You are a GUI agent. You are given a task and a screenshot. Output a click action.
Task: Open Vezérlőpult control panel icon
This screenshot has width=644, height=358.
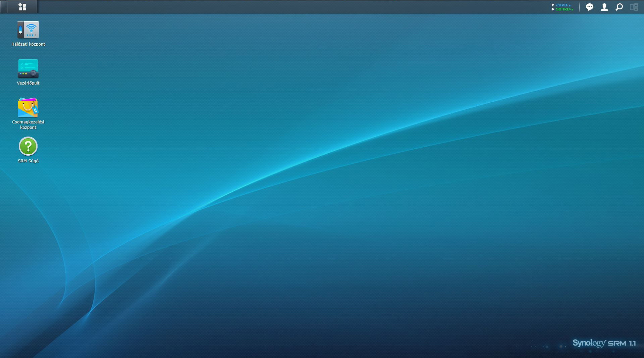[x=28, y=68]
